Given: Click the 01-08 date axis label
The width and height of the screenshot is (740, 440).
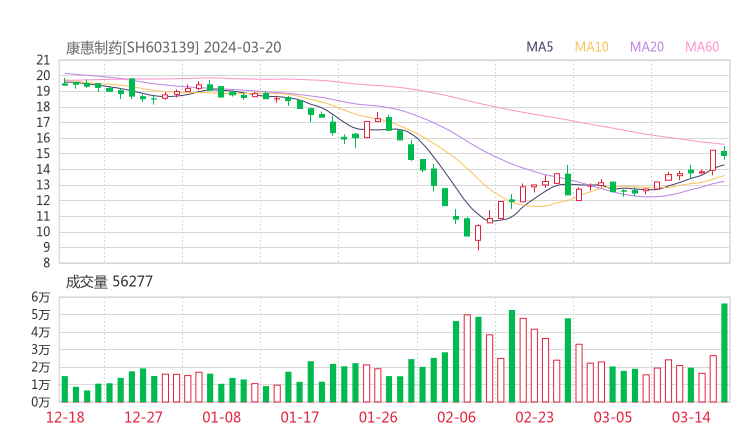Looking at the screenshot, I should (221, 417).
